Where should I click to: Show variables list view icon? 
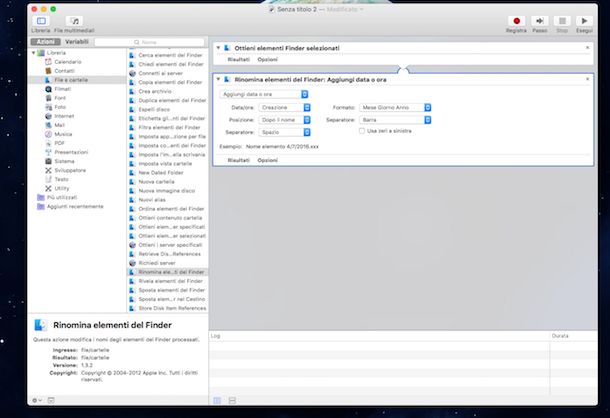[232, 400]
